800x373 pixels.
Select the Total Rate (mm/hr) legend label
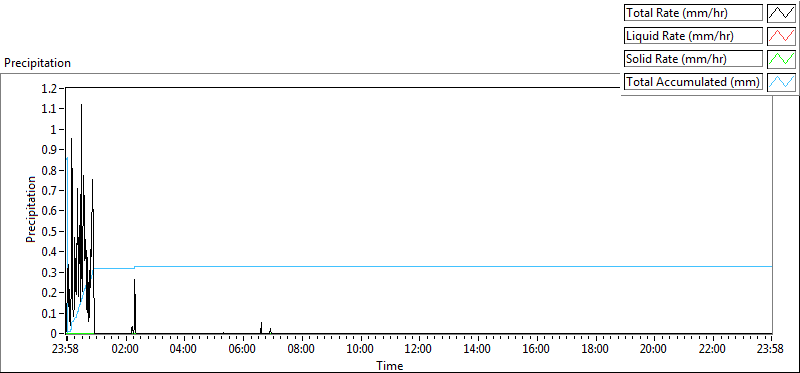pyautogui.click(x=693, y=13)
